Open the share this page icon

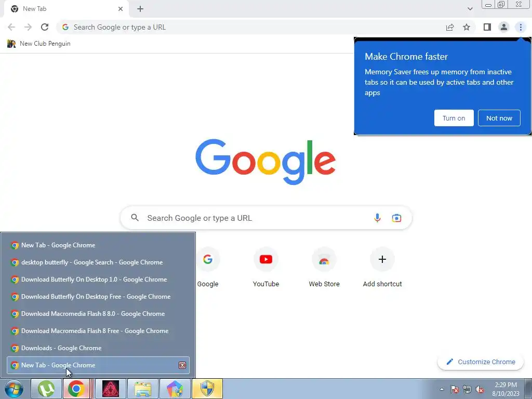click(450, 27)
